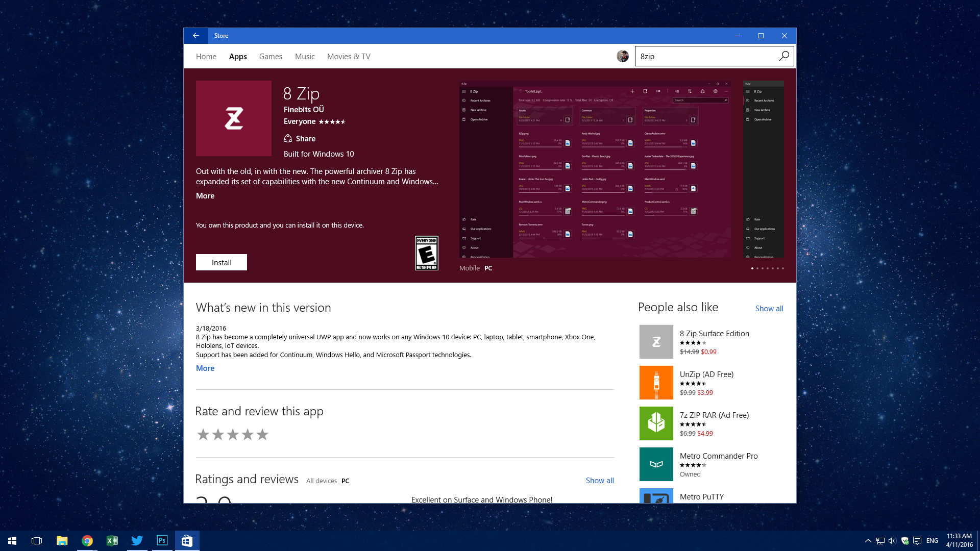Viewport: 980px width, 551px height.
Task: Open UnZip (AD Free) orange icon
Action: 656,383
